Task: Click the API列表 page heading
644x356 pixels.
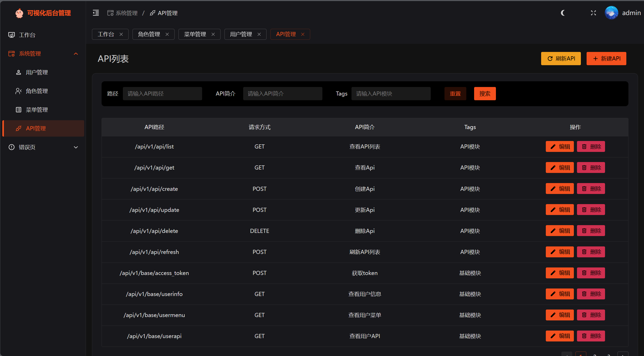Action: click(113, 59)
